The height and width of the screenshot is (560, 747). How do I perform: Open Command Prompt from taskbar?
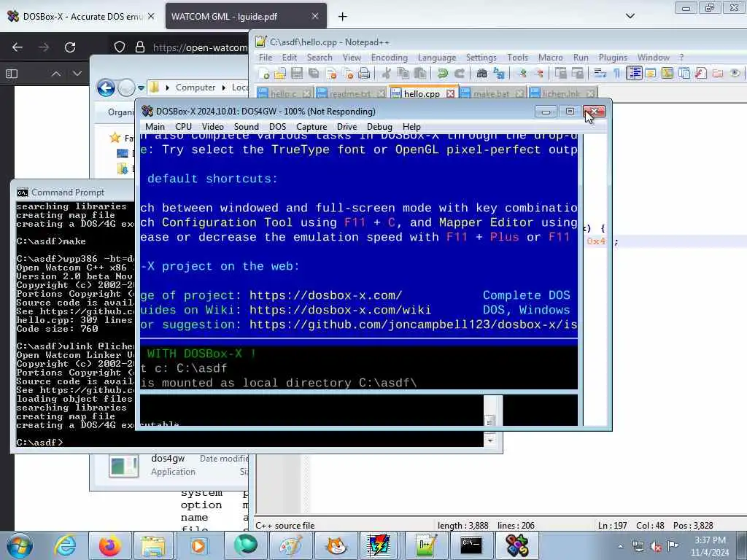(x=471, y=545)
